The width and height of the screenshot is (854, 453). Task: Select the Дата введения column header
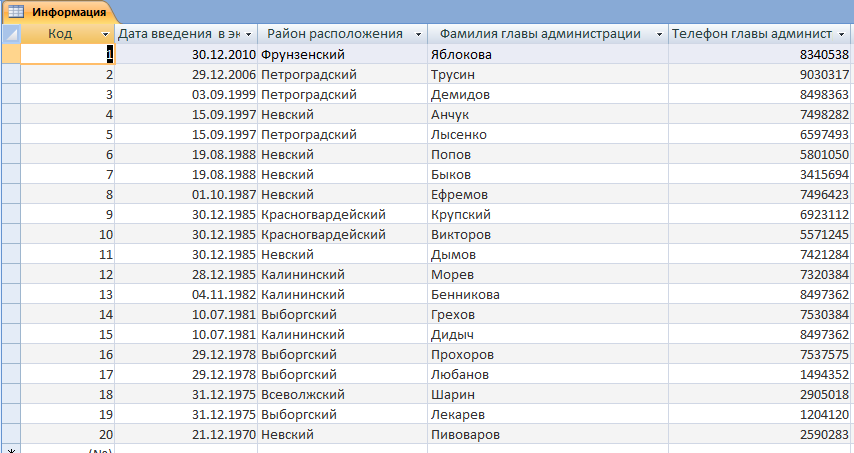pyautogui.click(x=186, y=34)
